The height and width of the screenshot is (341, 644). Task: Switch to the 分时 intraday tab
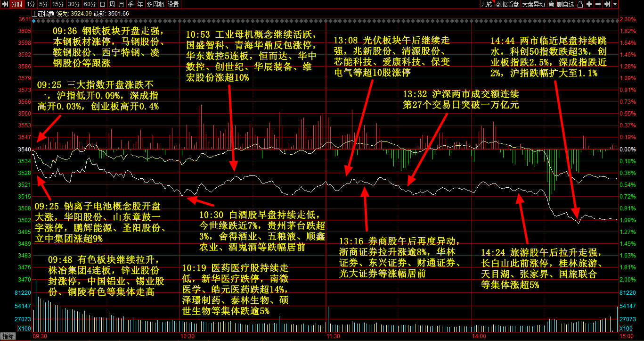point(16,4)
